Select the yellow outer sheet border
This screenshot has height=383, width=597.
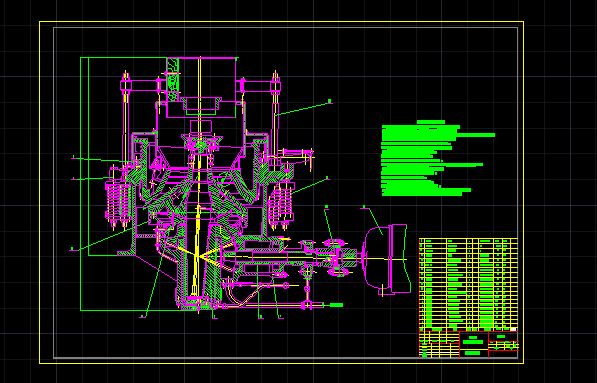(281, 192)
